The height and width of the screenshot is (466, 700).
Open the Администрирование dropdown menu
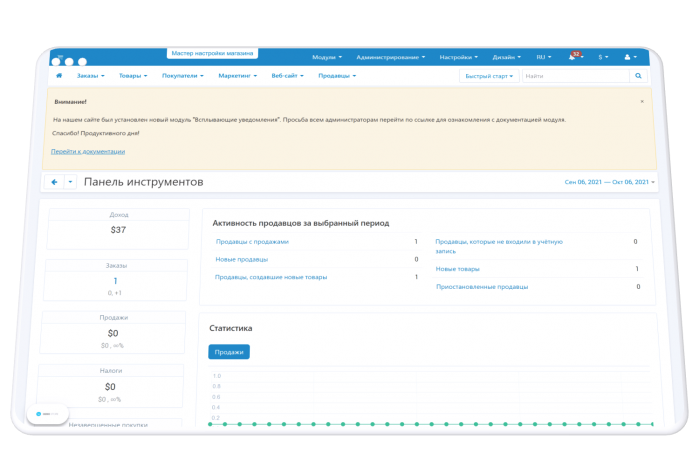[391, 57]
